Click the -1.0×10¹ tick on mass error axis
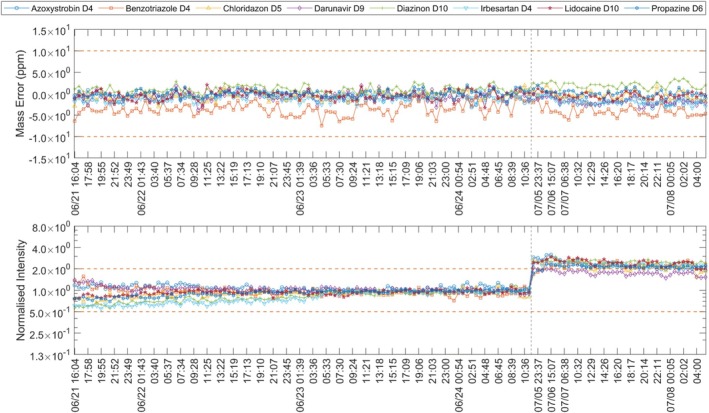 [x=49, y=138]
